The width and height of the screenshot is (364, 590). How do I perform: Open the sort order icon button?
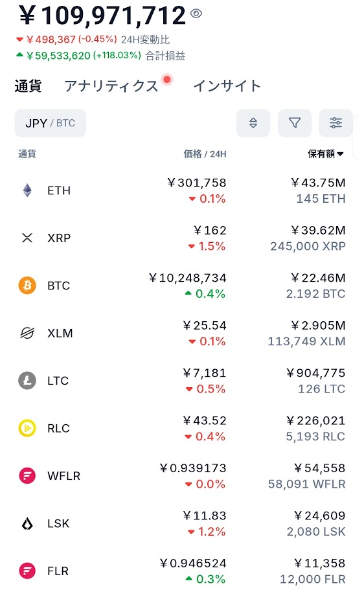click(253, 123)
